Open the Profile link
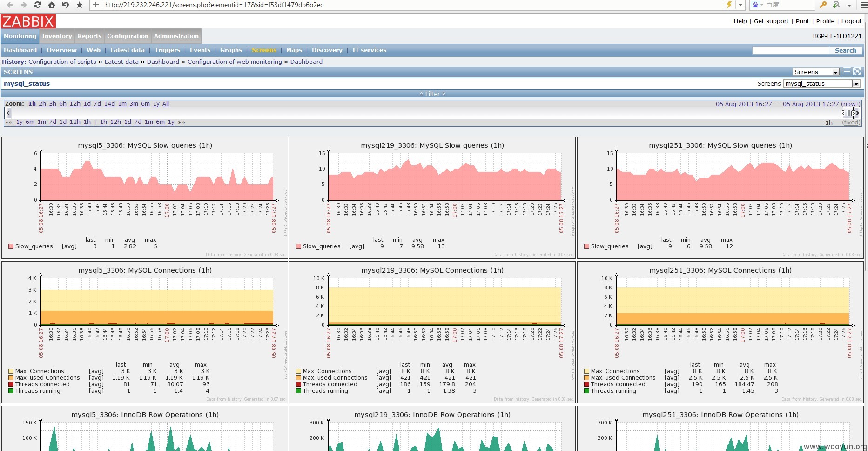Screen dimensions: 868x451 tap(825, 21)
